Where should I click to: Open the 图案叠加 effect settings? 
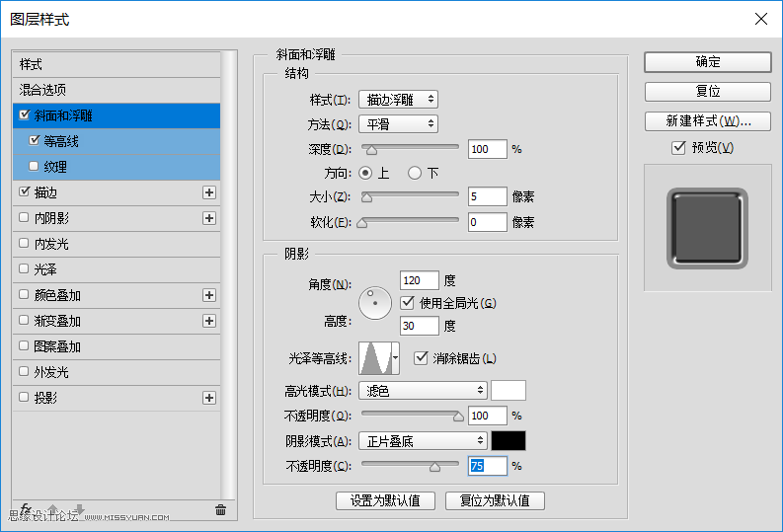[x=57, y=346]
